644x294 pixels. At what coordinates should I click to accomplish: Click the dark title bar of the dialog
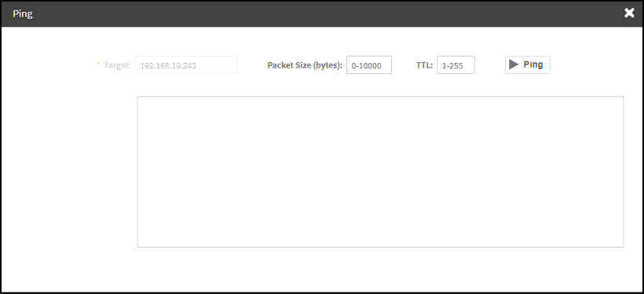(x=322, y=13)
